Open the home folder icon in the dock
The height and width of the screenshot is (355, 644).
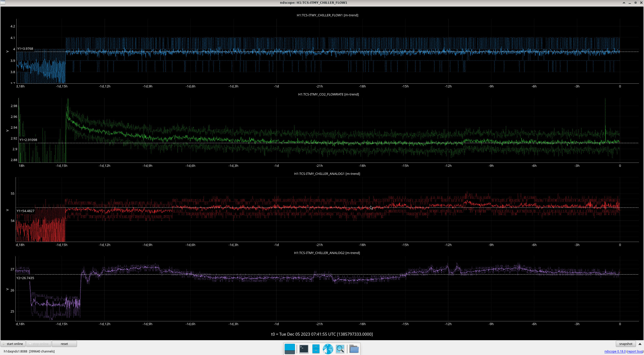click(x=354, y=349)
